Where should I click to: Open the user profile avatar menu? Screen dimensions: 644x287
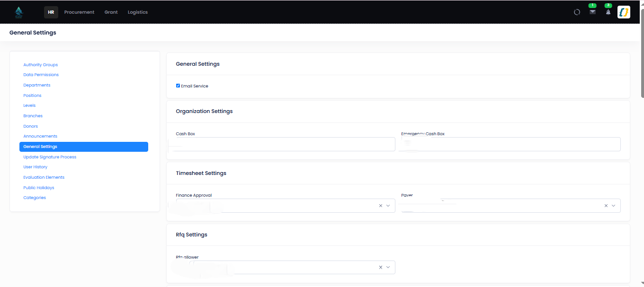(624, 12)
